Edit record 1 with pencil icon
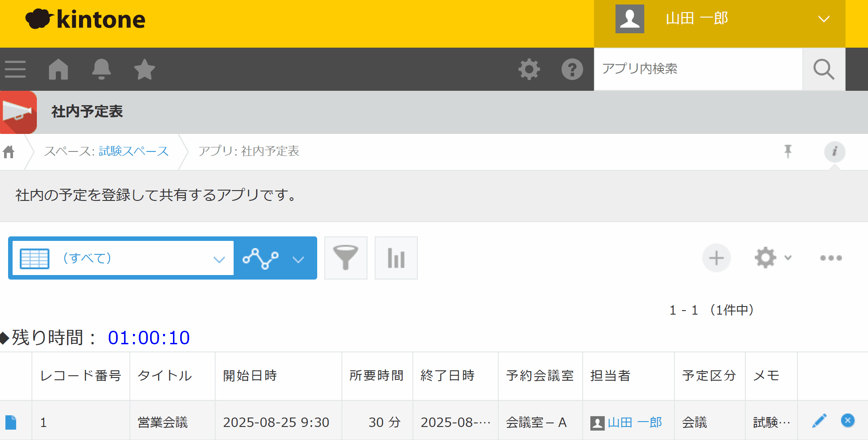This screenshot has height=440, width=868. coord(819,421)
